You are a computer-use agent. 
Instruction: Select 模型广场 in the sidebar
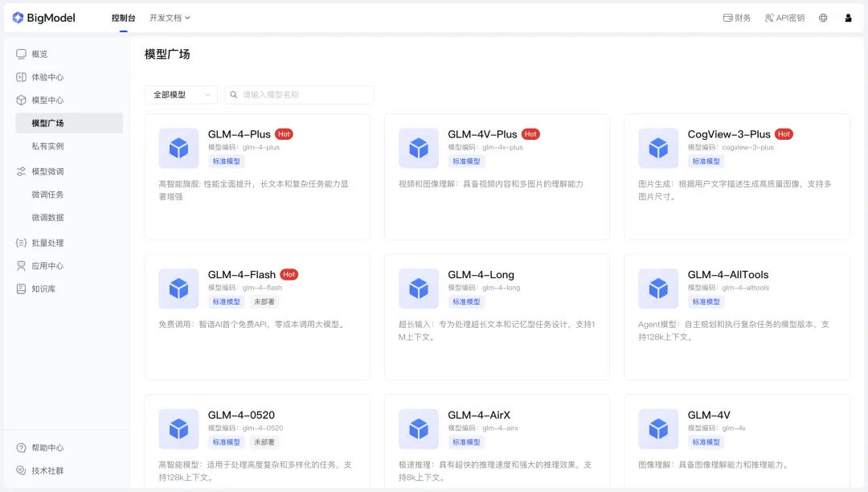point(69,123)
